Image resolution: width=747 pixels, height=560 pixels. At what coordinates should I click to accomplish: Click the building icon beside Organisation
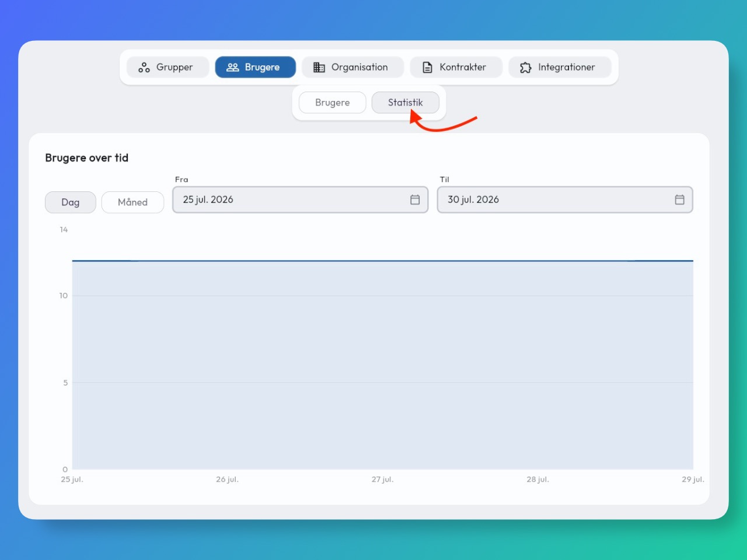pyautogui.click(x=319, y=68)
